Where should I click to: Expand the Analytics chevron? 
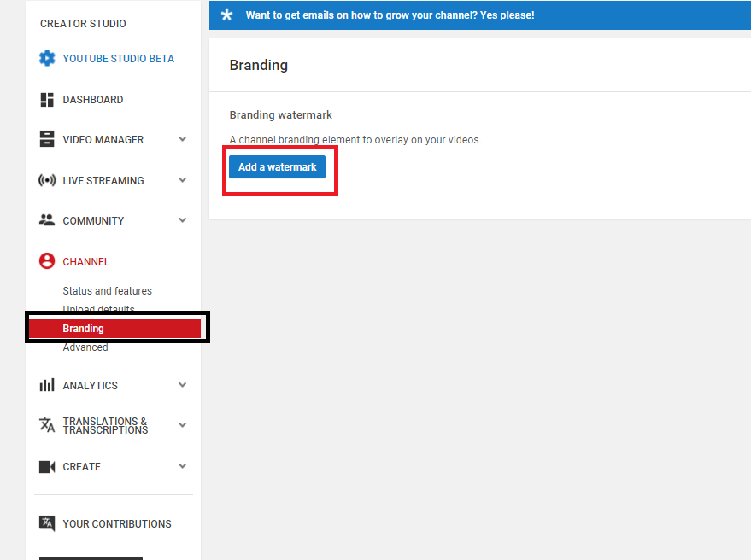[183, 385]
